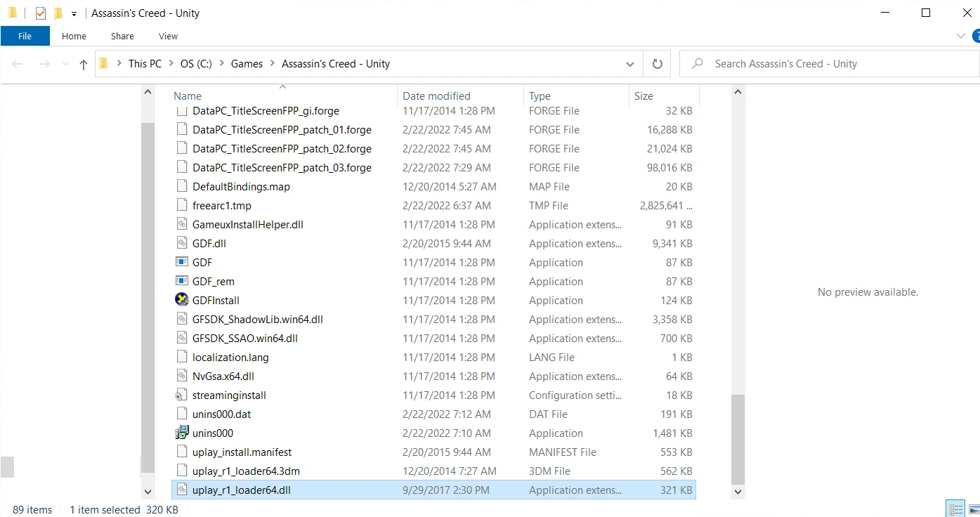Click the GameuxInstallHelper.dll file icon
This screenshot has width=980, height=517.
[x=181, y=224]
